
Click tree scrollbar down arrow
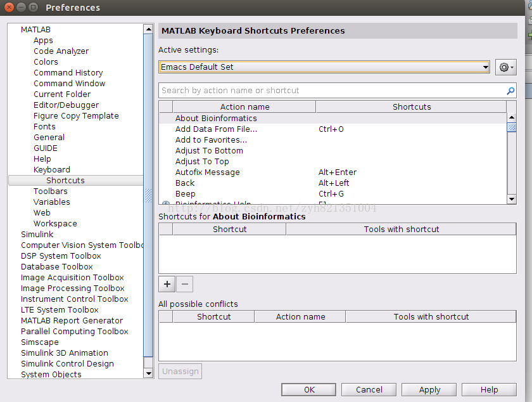point(148,373)
